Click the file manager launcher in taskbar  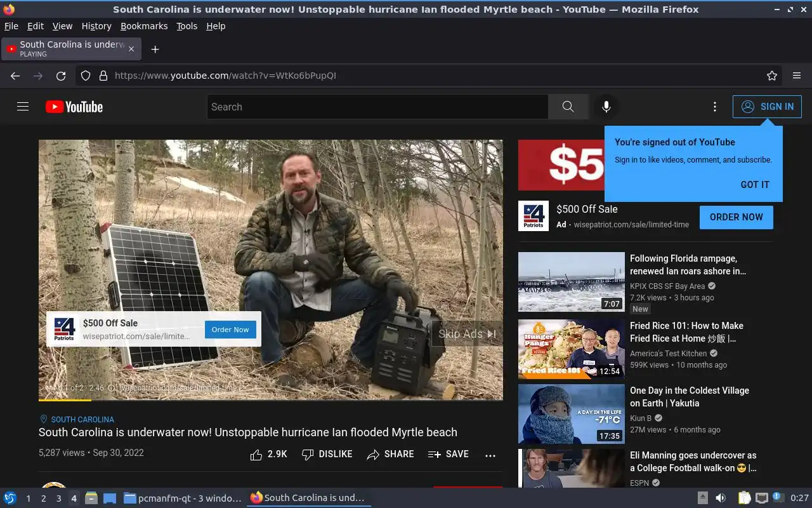[x=91, y=498]
